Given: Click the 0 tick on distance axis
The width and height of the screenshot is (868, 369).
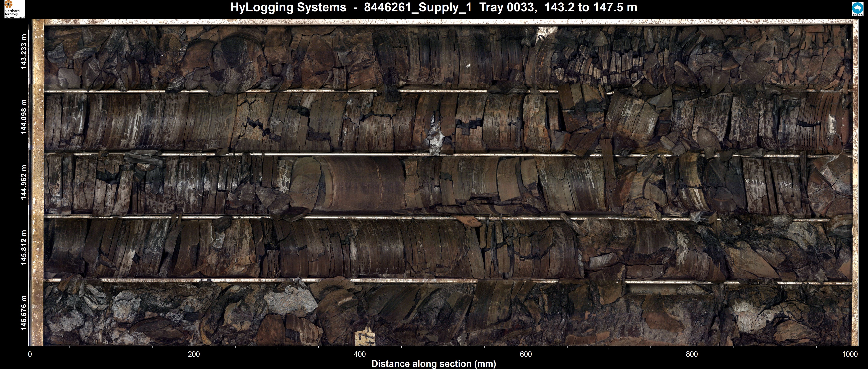Looking at the screenshot, I should pyautogui.click(x=30, y=354).
